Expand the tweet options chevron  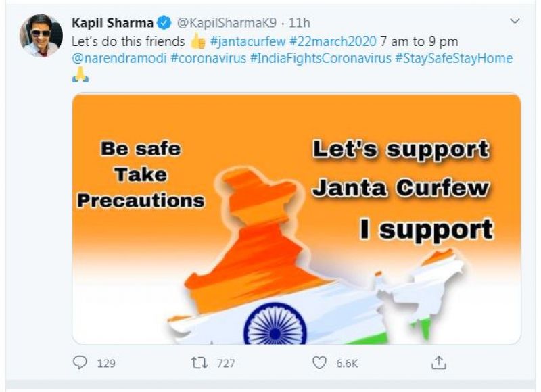(x=515, y=22)
